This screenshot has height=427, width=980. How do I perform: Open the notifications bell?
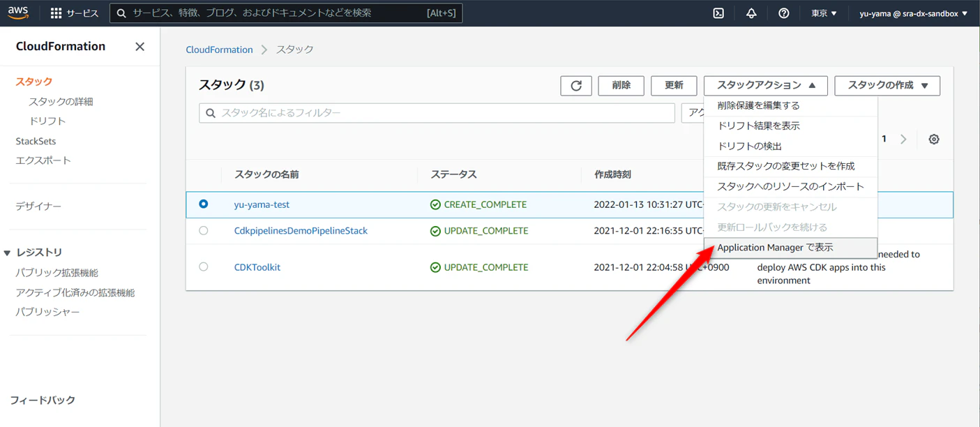(x=751, y=13)
